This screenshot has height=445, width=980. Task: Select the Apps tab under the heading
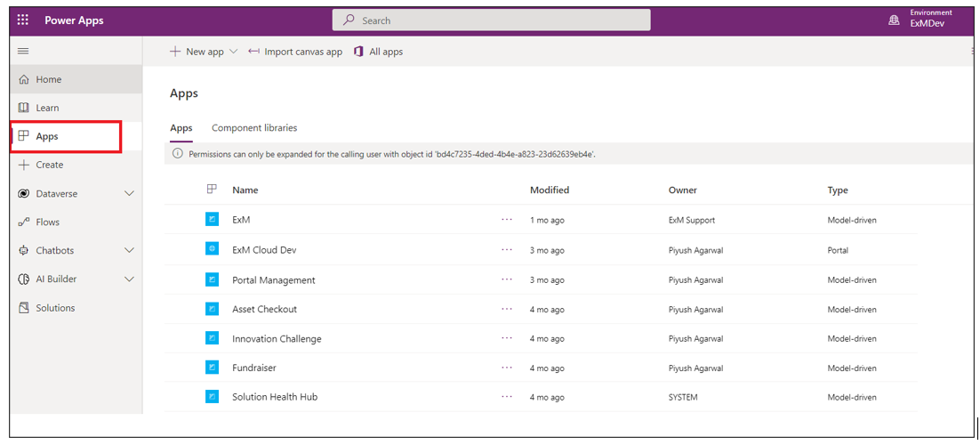(181, 127)
